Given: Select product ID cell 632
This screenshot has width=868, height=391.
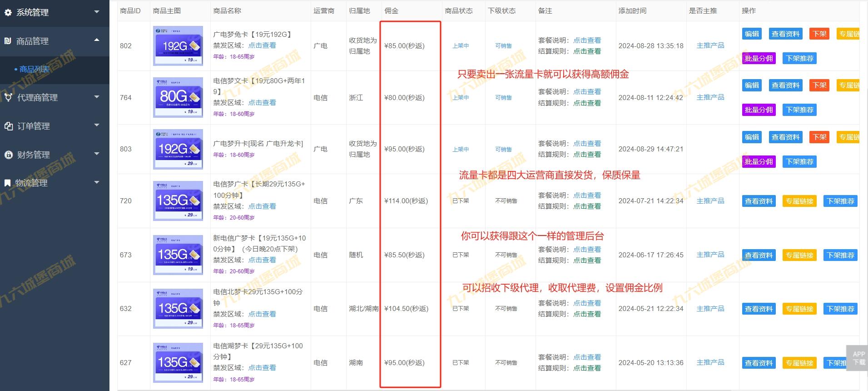Looking at the screenshot, I should pyautogui.click(x=126, y=309).
